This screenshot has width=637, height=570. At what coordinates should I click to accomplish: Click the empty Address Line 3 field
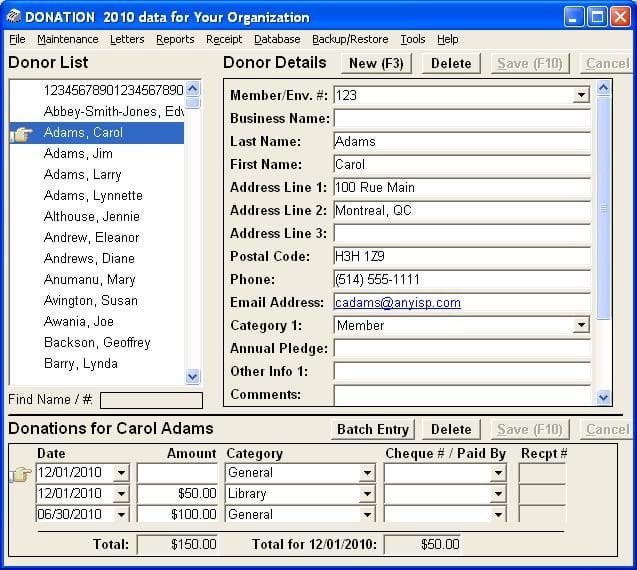click(x=462, y=233)
